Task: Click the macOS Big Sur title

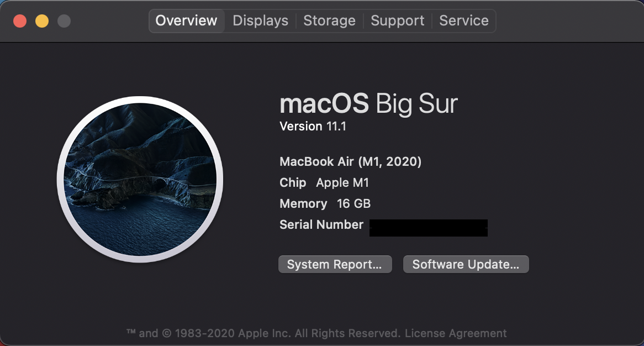Action: pos(368,103)
